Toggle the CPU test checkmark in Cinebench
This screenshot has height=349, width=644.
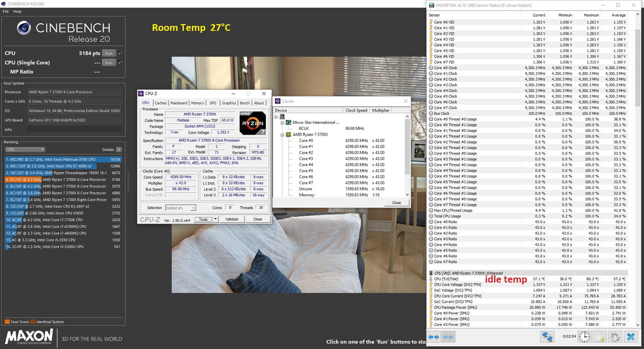coord(120,53)
